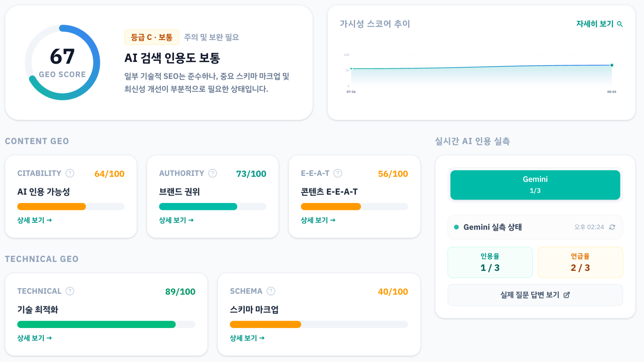Open 상세 보기 under 콘텐츠 E-E-A-T

318,220
